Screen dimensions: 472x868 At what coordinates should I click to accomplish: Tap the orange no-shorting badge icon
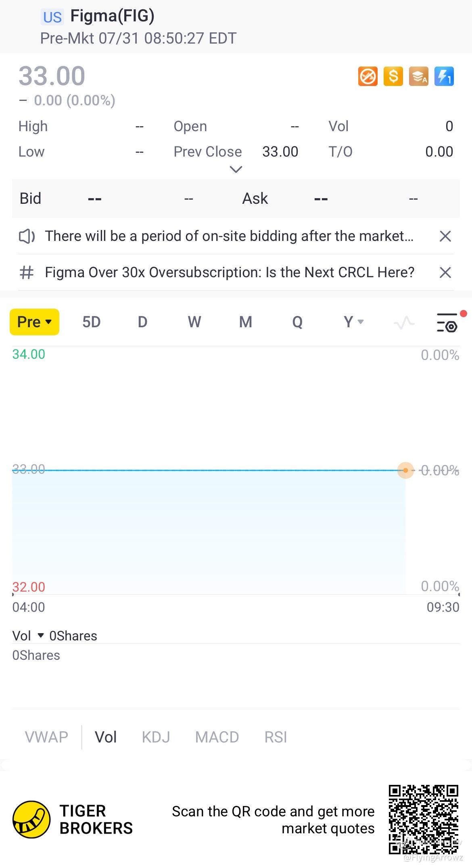[x=368, y=76]
